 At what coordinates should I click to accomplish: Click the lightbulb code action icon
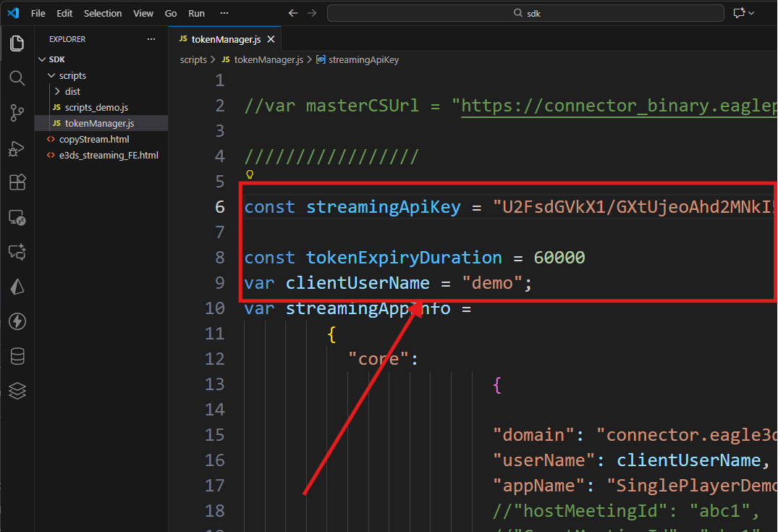250,174
